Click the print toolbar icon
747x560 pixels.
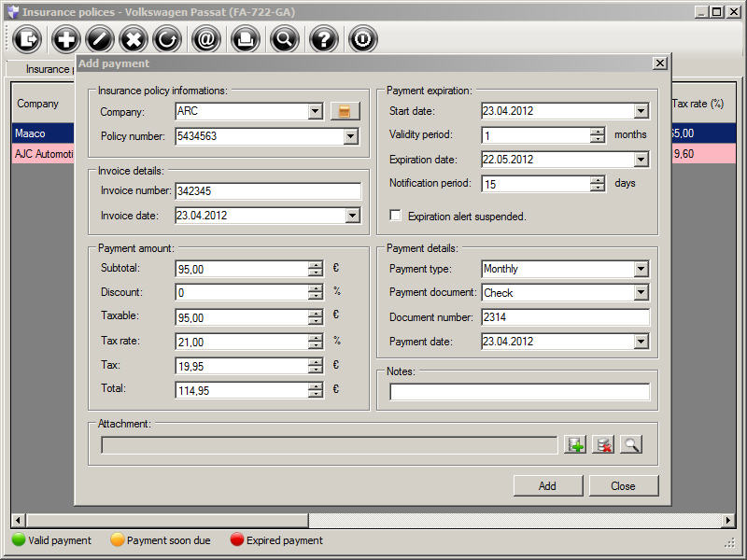pyautogui.click(x=245, y=39)
